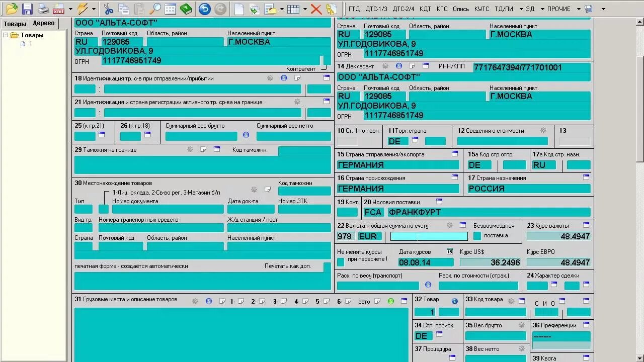Click the lightning bolt toolbar icon
The width and height of the screenshot is (644, 362).
pos(83,9)
